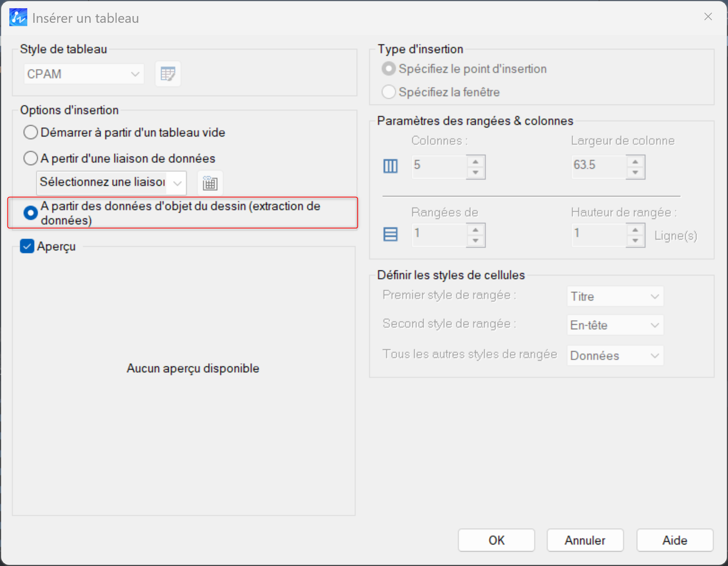Open the CPAM table style dropdown
Image resolution: width=728 pixels, height=566 pixels.
point(84,74)
